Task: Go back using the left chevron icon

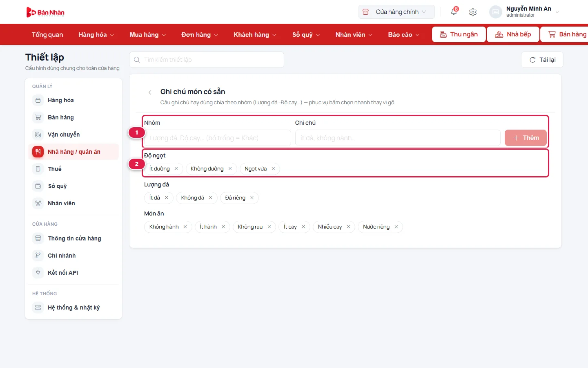Action: (150, 92)
